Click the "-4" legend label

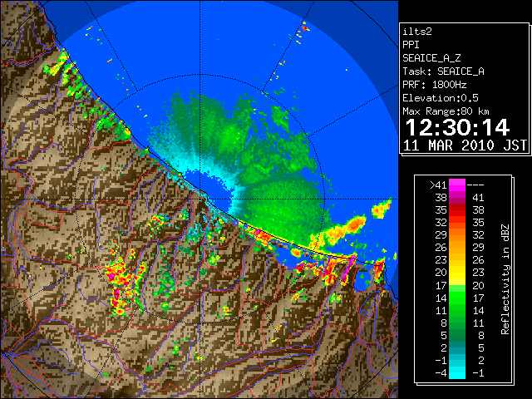(x=441, y=373)
